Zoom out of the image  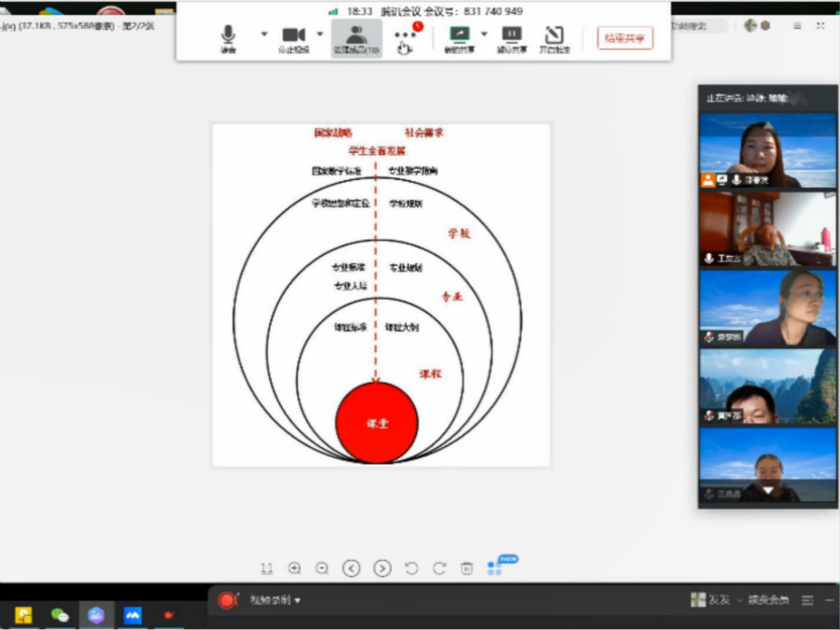tap(322, 567)
